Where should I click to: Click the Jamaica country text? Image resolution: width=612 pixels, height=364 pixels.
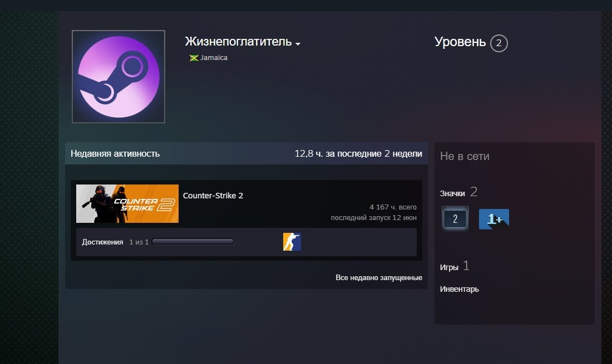click(214, 58)
